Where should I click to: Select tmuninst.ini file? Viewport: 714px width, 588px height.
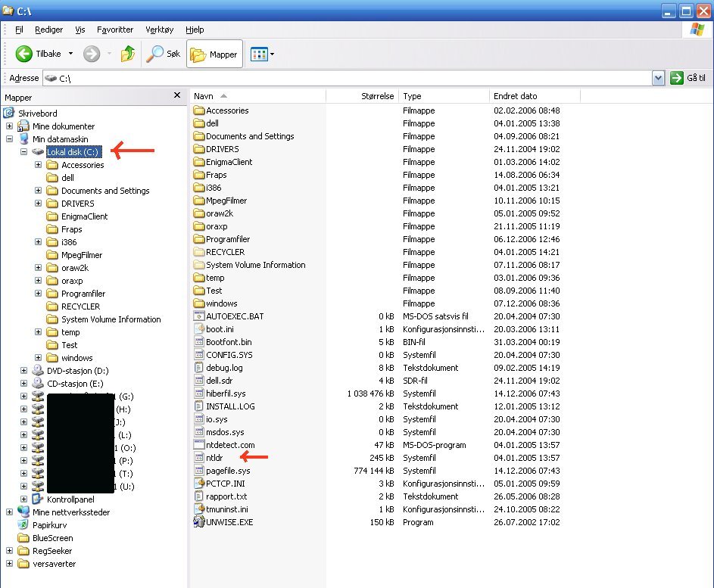pyautogui.click(x=221, y=509)
